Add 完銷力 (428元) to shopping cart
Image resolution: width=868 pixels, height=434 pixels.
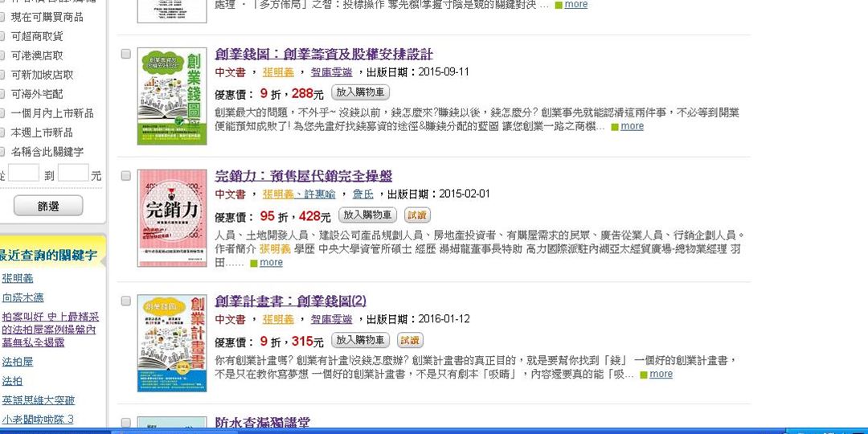click(x=367, y=215)
